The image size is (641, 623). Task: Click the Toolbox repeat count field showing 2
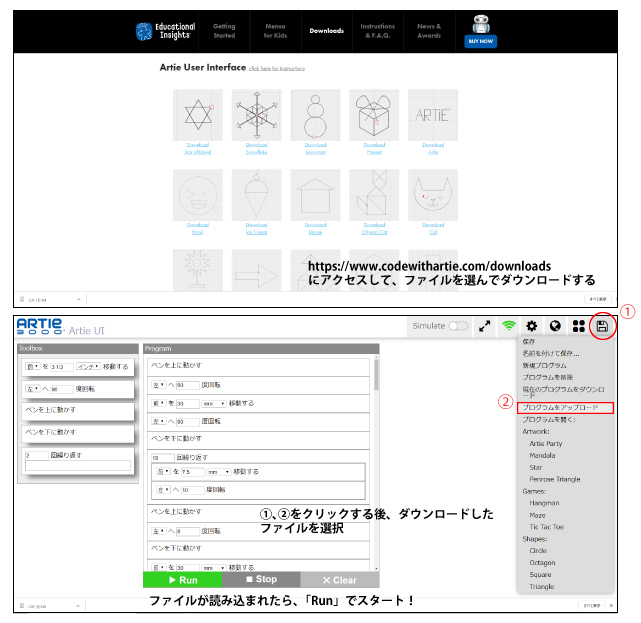point(37,455)
